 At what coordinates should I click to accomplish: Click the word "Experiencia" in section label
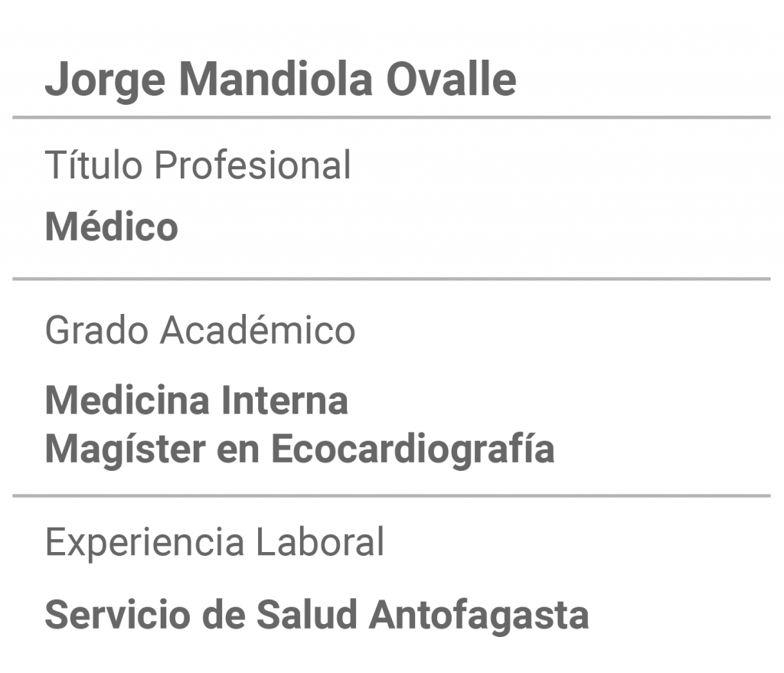coord(145,543)
